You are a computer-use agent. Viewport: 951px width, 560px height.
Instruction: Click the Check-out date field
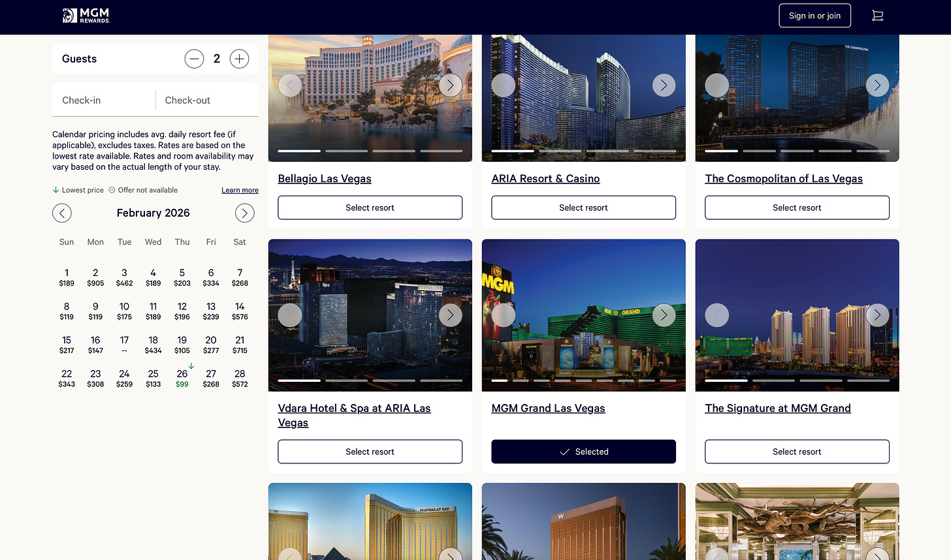coord(207,101)
